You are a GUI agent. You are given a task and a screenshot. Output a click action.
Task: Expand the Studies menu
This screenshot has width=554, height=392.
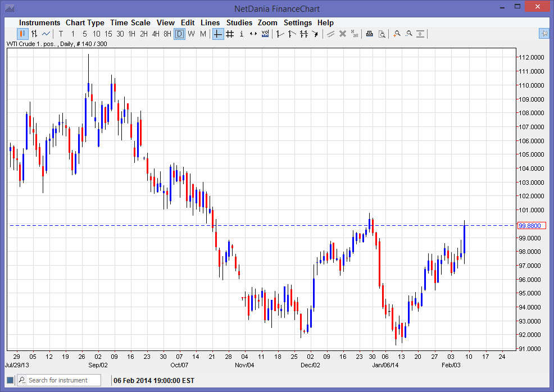tap(239, 22)
